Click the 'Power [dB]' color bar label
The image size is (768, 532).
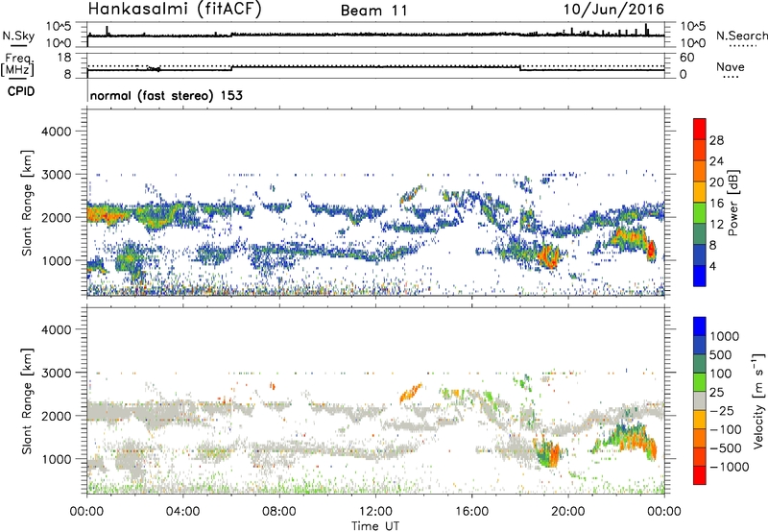pos(732,203)
